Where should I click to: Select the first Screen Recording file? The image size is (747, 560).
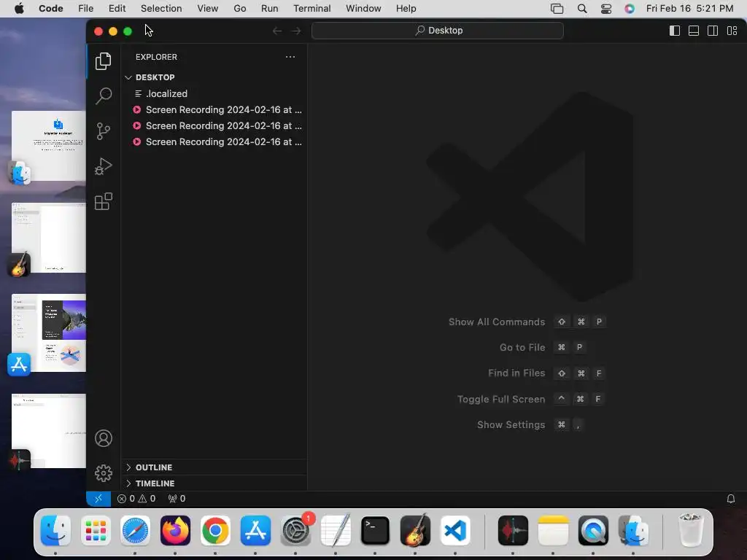pos(214,110)
